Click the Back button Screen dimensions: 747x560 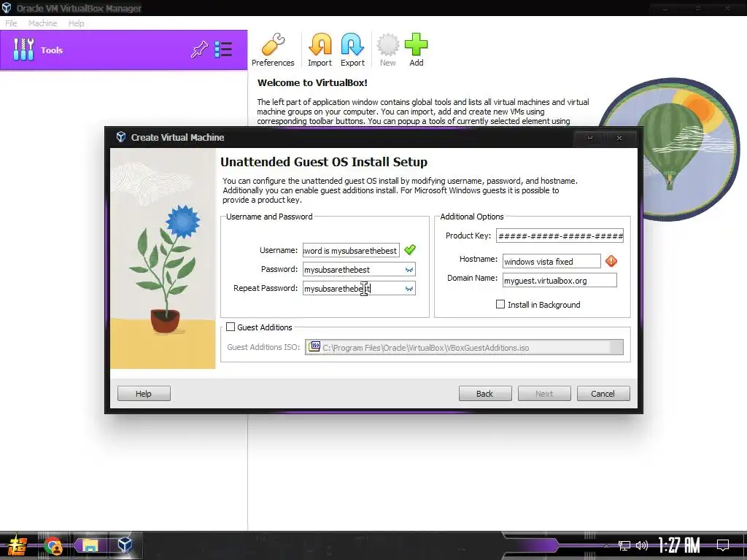point(485,393)
